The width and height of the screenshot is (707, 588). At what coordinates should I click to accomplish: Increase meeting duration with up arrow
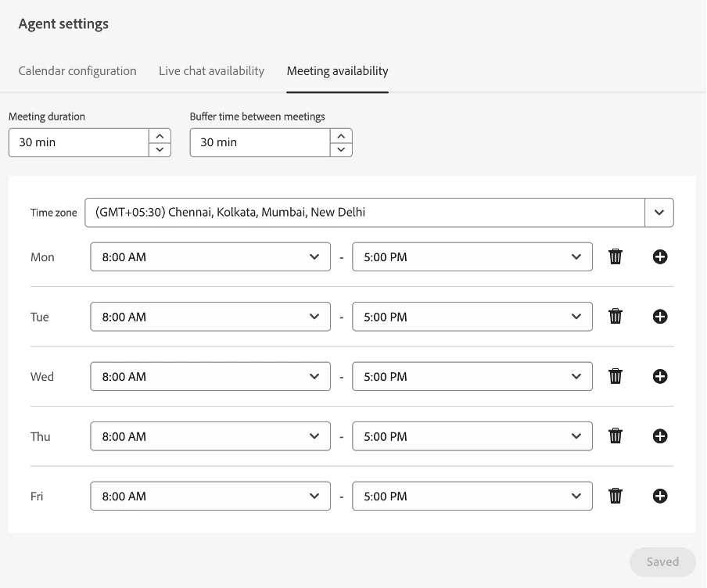(x=160, y=135)
